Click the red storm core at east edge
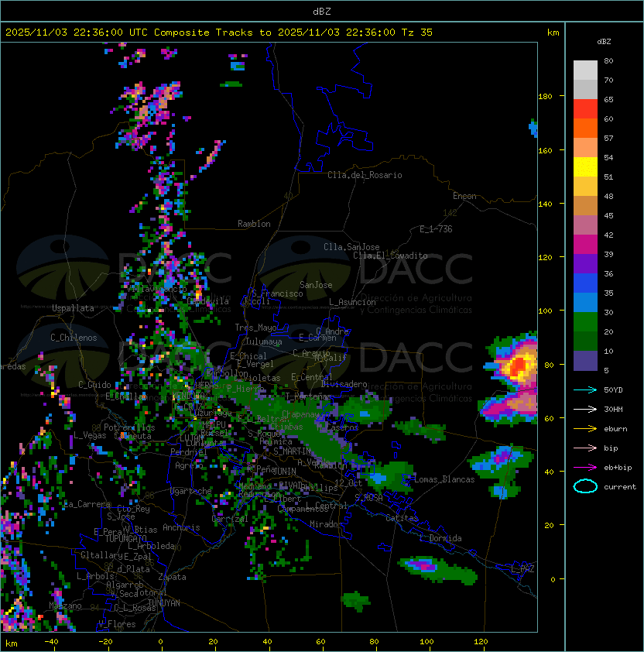 (x=519, y=366)
